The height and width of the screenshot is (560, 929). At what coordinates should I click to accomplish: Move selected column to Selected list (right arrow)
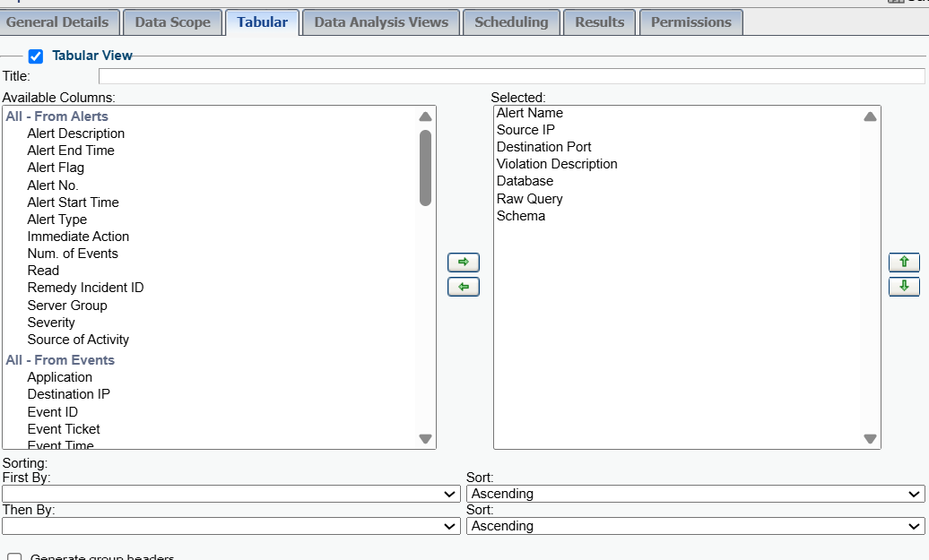click(464, 263)
